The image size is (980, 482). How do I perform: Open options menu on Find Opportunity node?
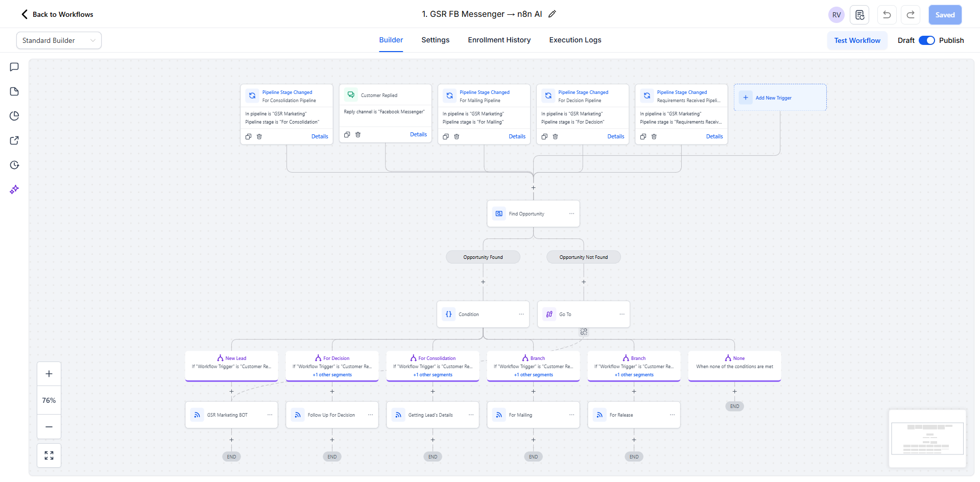pos(571,213)
